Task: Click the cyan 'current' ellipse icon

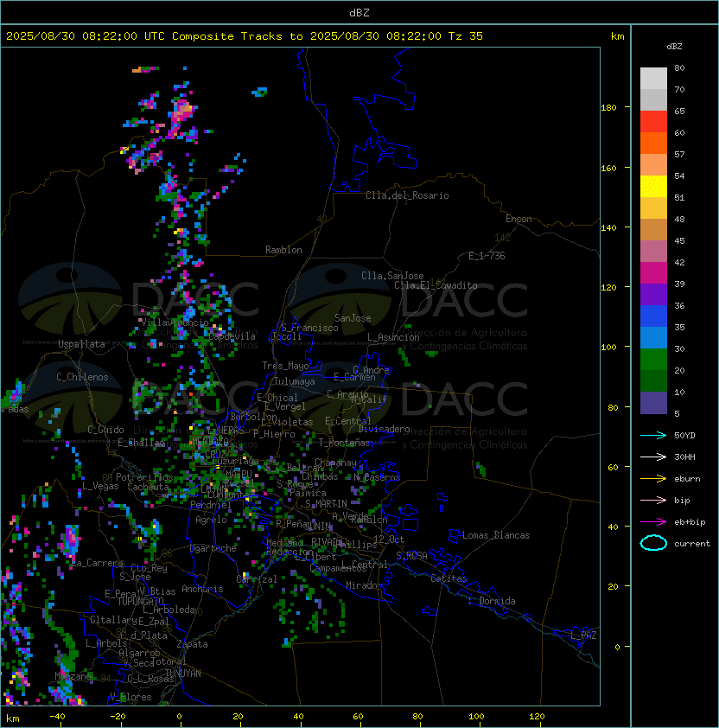Action: click(653, 543)
